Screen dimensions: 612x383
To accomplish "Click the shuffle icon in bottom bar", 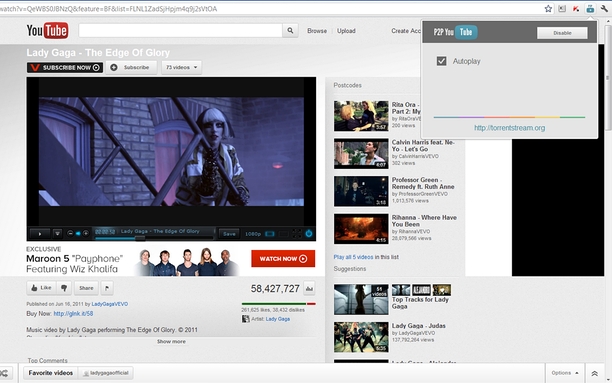I will (x=4, y=373).
